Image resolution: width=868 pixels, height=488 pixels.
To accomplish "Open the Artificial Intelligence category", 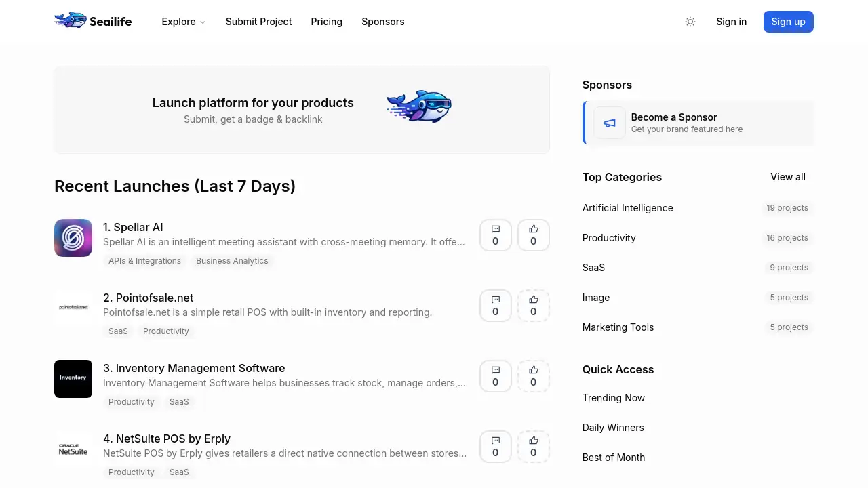I will tap(628, 208).
